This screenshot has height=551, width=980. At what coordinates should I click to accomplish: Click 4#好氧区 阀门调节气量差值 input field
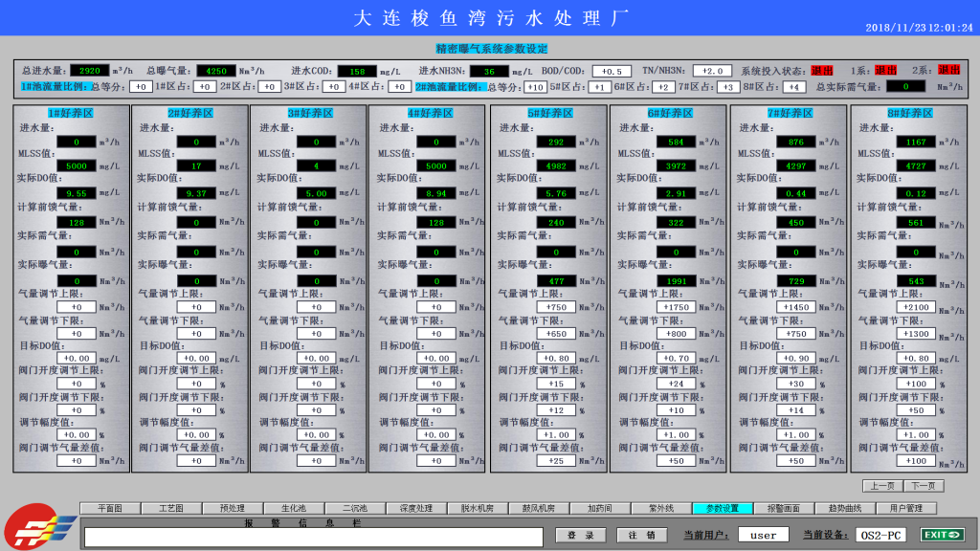(x=436, y=461)
